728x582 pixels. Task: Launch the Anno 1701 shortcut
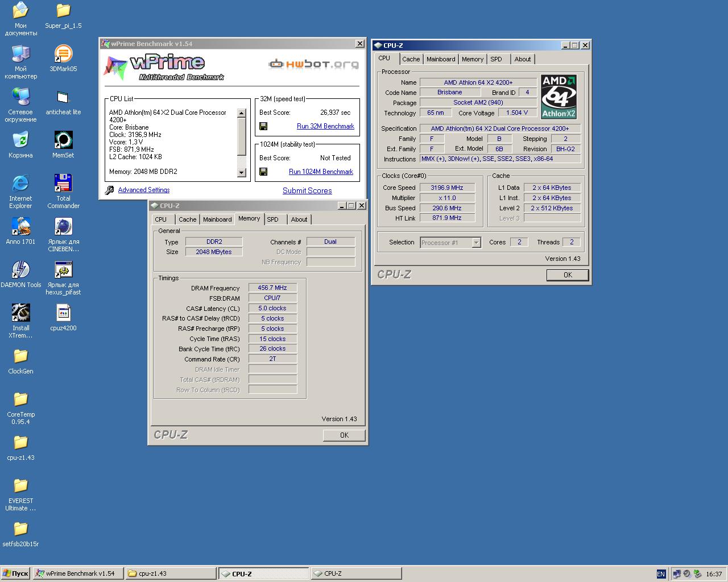tap(20, 231)
